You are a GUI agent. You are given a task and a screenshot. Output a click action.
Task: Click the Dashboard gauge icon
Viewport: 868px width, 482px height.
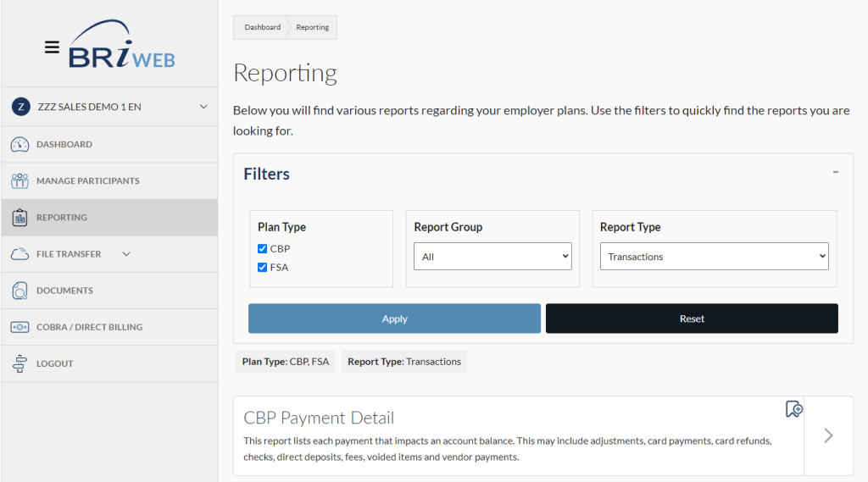[x=20, y=145]
